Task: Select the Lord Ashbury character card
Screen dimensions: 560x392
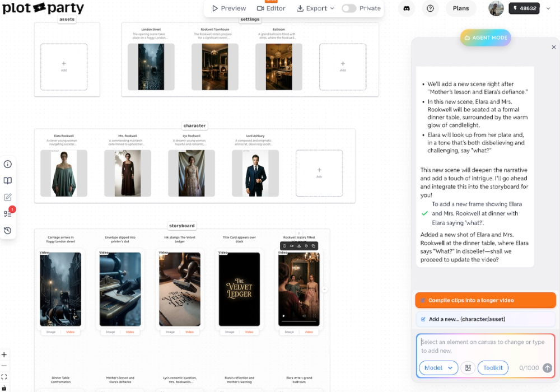Action: coord(255,173)
